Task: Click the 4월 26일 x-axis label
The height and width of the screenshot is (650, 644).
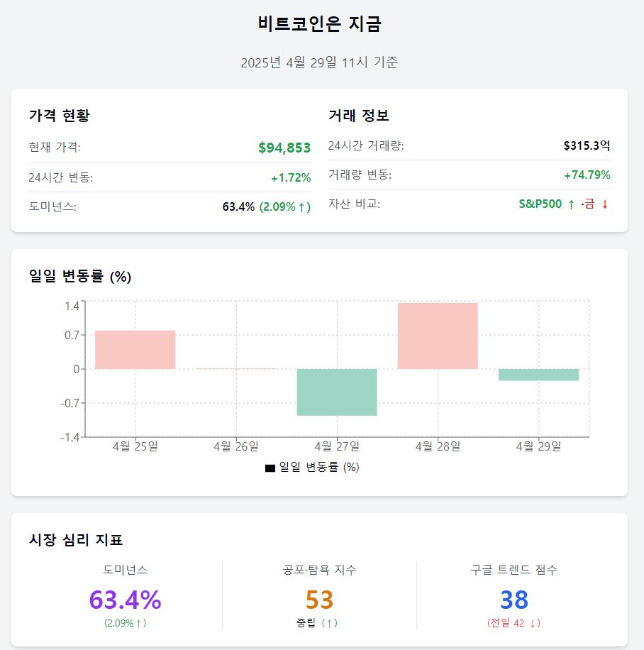Action: 236,446
